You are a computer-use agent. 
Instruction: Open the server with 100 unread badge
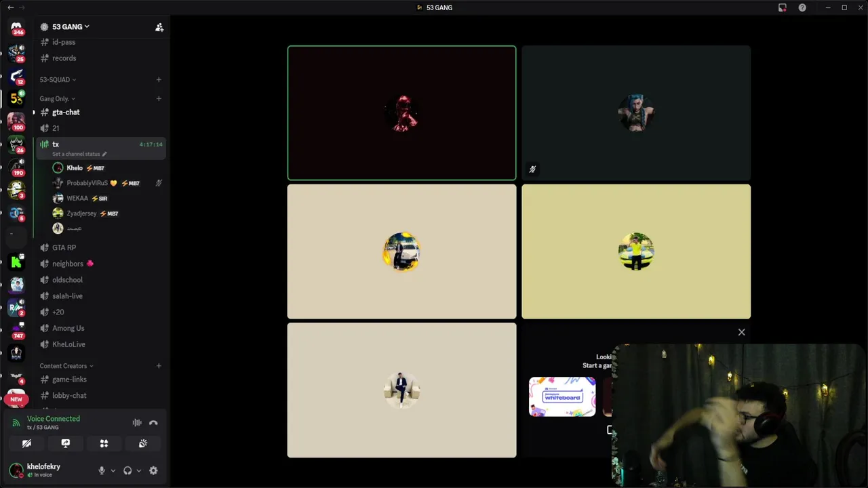click(16, 122)
